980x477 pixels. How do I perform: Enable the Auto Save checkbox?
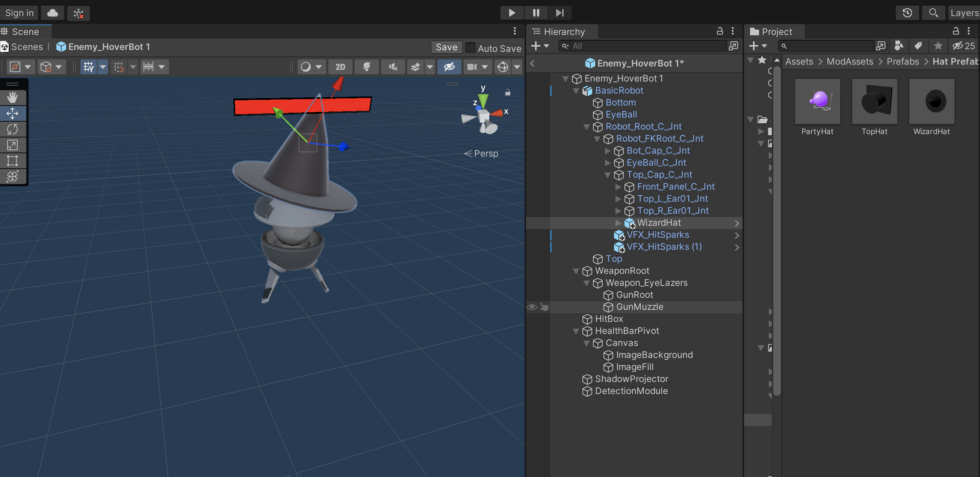(470, 48)
